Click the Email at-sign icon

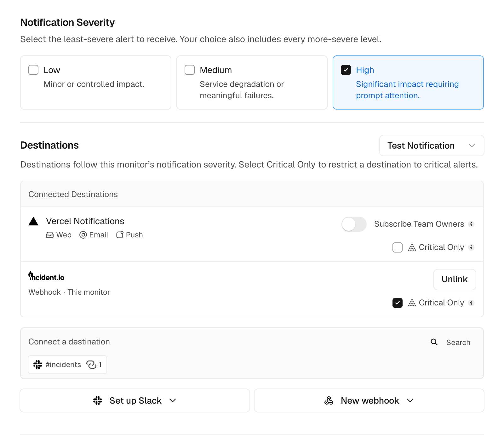[x=83, y=235]
